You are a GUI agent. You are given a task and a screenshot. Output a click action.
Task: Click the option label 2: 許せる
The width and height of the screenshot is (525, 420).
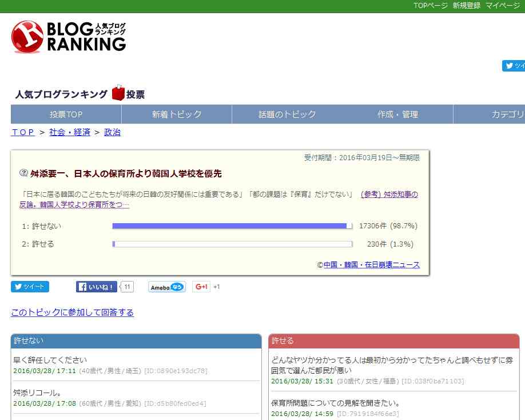38,244
